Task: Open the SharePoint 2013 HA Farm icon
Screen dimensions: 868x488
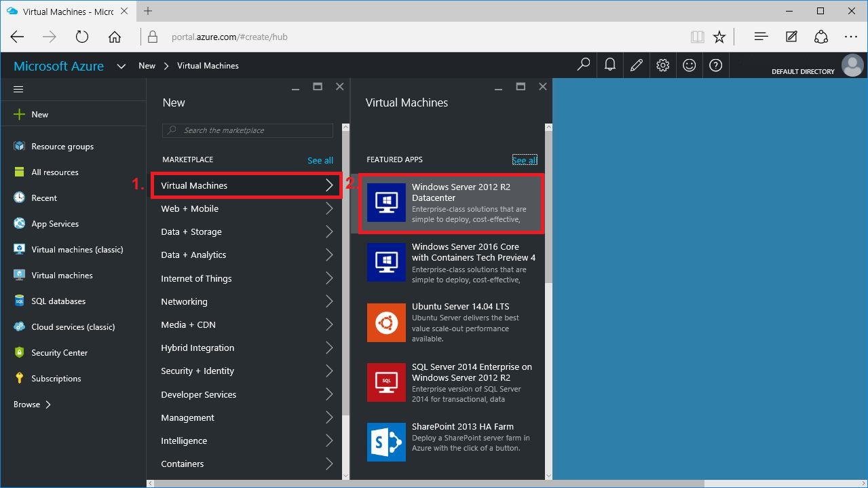Action: click(386, 442)
